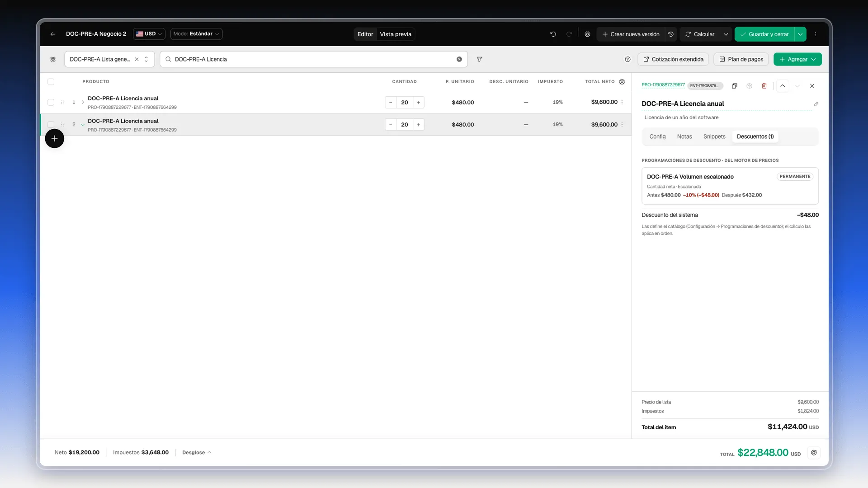
Task: Go back using the left arrow icon
Action: coord(53,34)
